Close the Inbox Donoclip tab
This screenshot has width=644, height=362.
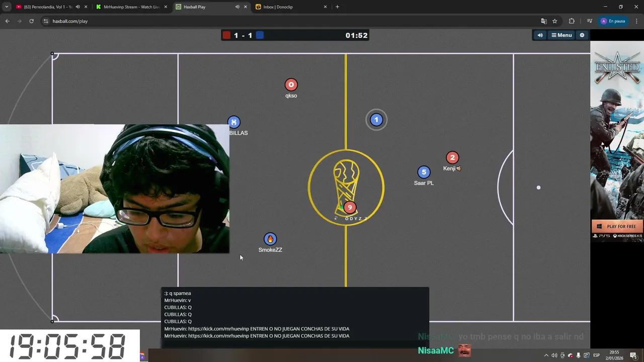326,7
